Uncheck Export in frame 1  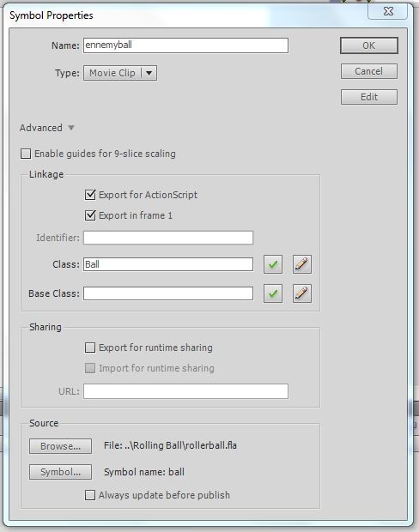pos(90,215)
